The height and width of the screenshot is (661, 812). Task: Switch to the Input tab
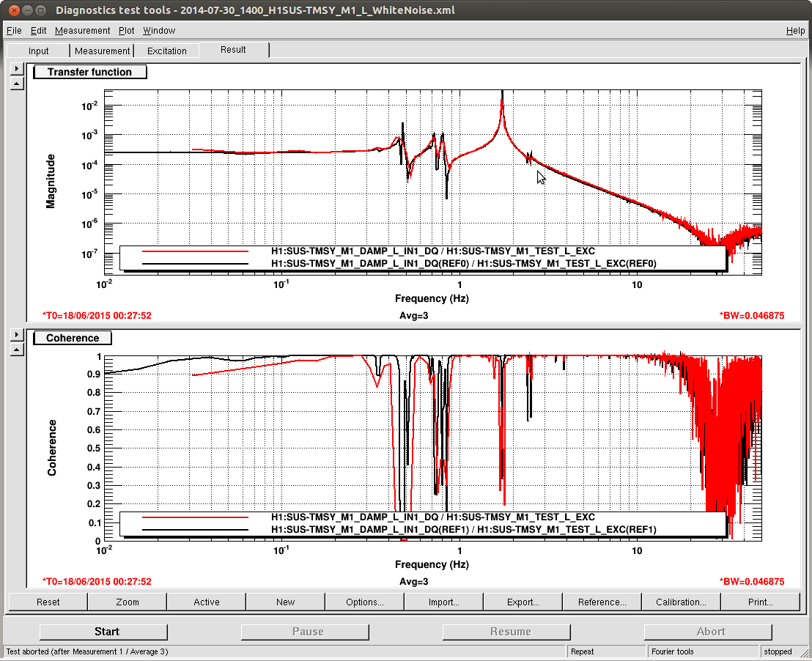pyautogui.click(x=38, y=51)
